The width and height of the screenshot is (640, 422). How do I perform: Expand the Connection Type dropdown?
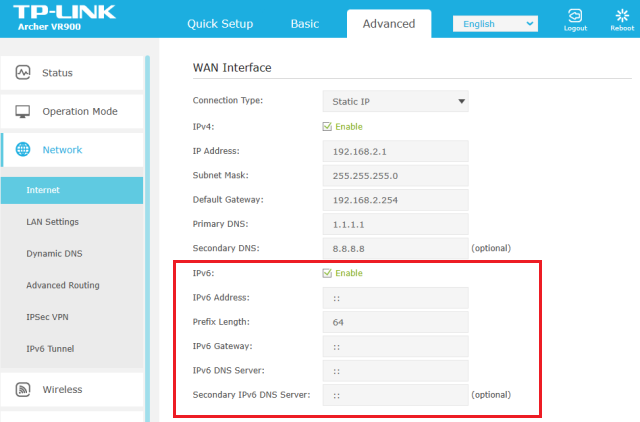click(x=395, y=102)
